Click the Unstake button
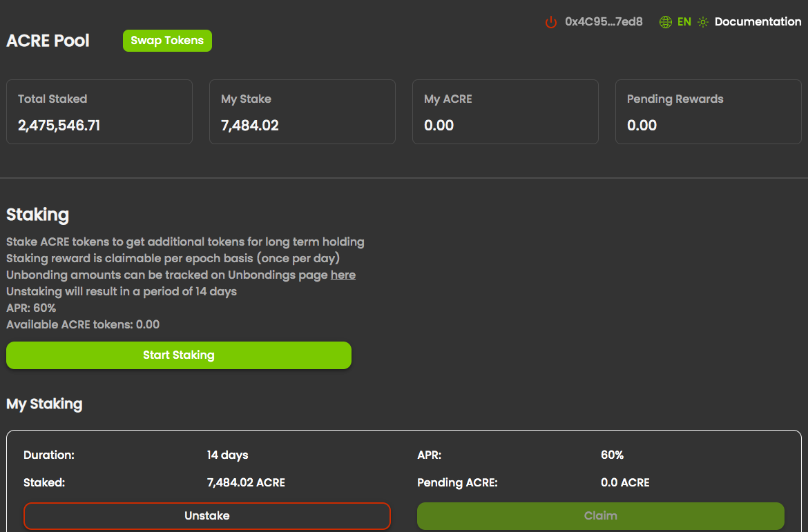Screen dimensions: 808x532 207,515
